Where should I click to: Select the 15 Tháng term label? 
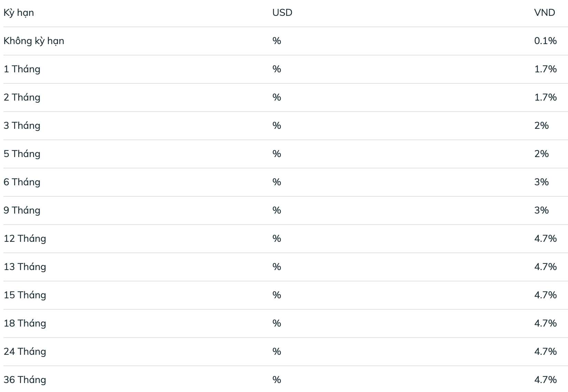coord(25,295)
